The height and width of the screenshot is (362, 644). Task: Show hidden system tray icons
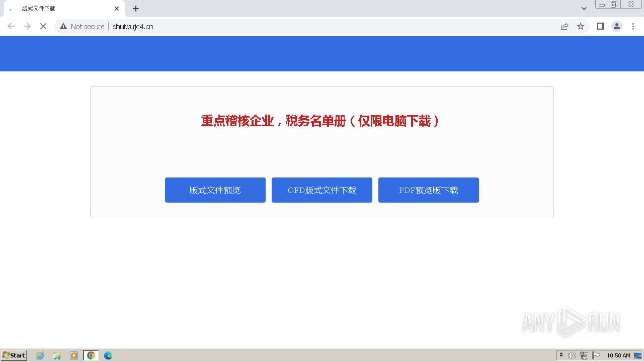[x=561, y=355]
